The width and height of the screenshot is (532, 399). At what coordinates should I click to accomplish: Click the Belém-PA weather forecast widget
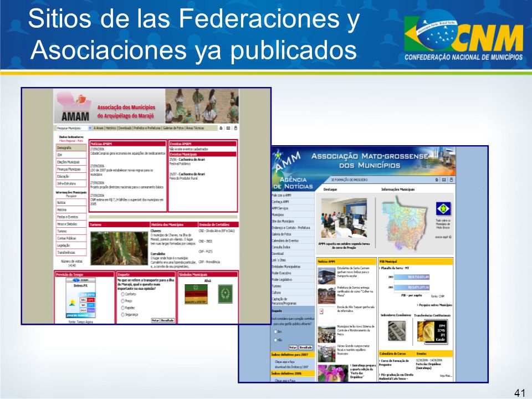click(x=81, y=298)
